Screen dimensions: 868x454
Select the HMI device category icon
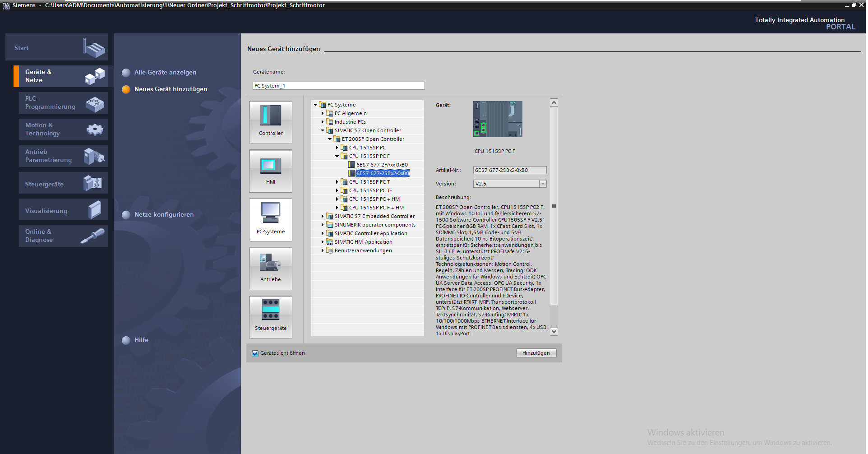271,171
